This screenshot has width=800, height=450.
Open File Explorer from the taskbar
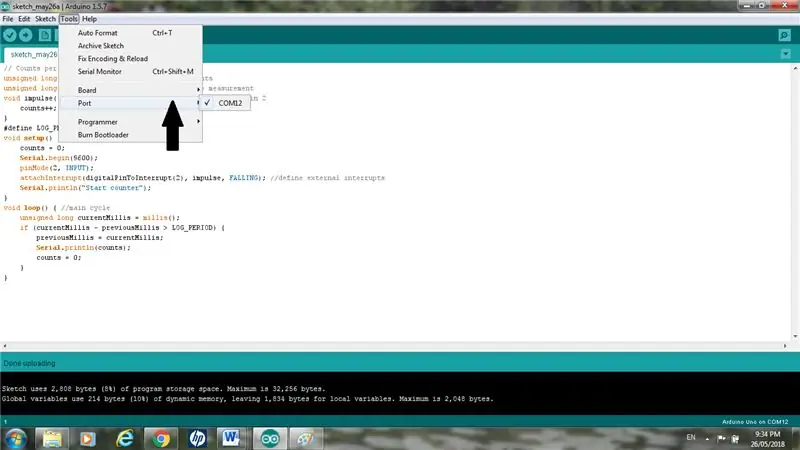coord(52,439)
